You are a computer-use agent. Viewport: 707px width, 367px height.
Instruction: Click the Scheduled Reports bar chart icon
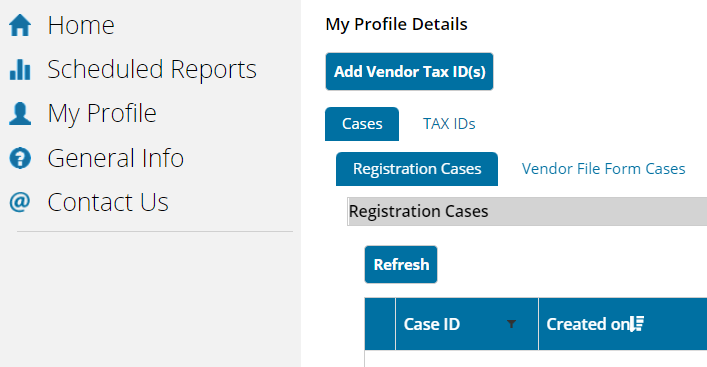click(20, 69)
